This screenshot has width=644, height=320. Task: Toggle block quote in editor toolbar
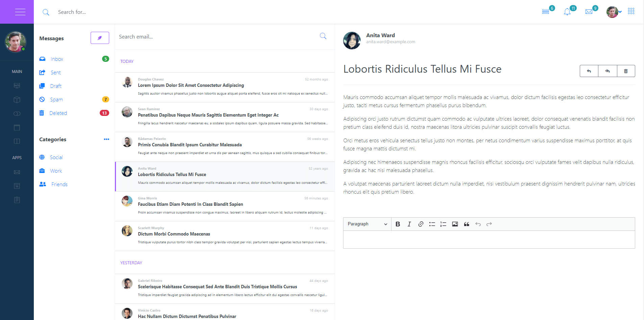click(x=467, y=224)
